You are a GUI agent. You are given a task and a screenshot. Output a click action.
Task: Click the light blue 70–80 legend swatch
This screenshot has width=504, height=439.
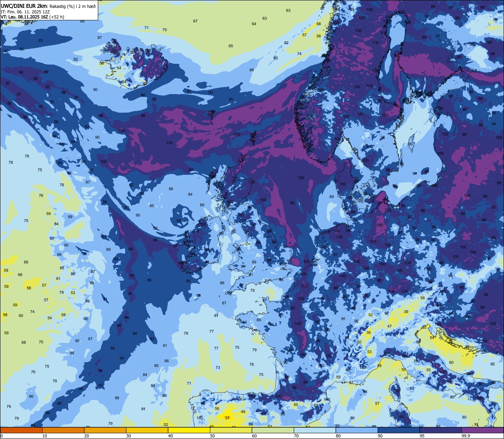click(x=315, y=430)
